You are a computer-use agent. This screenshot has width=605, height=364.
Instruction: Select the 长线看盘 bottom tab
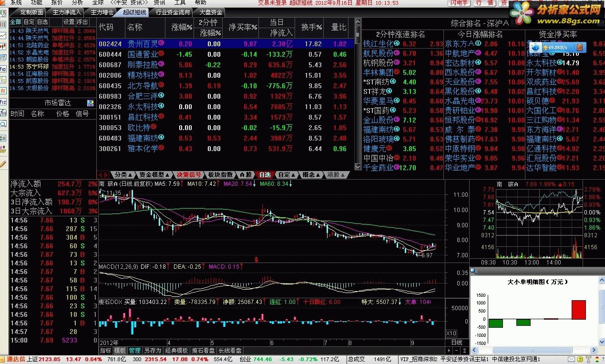point(230,350)
